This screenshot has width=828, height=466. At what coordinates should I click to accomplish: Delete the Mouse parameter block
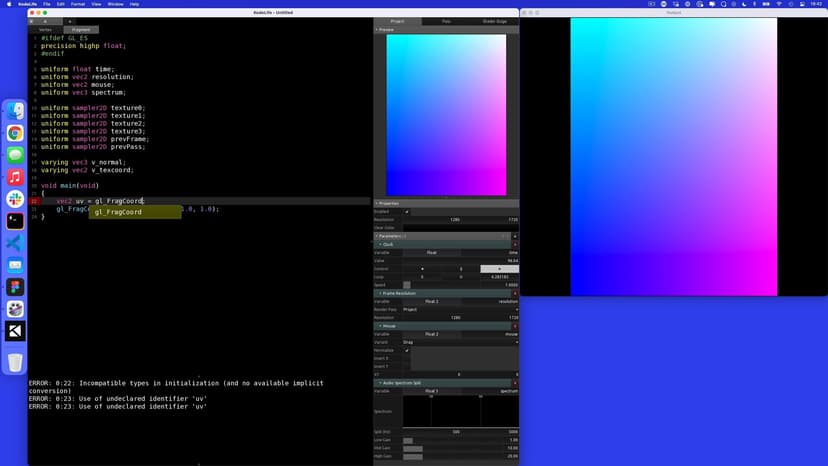515,326
